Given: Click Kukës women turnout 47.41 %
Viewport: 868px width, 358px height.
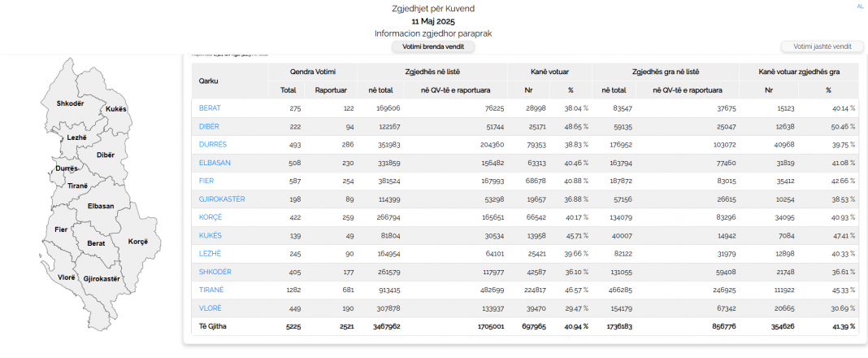Looking at the screenshot, I should (843, 235).
